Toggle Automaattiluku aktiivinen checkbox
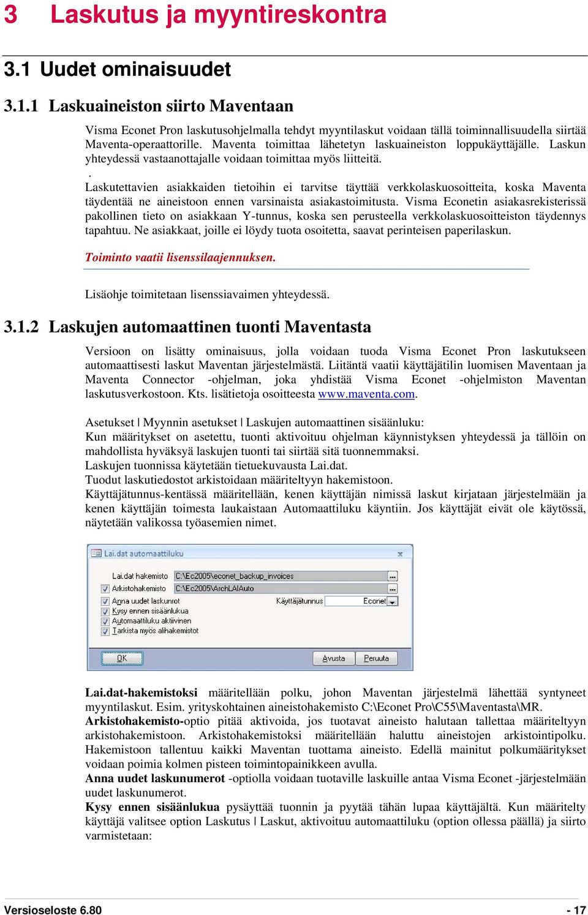Image resolution: width=588 pixels, height=915 pixels. [105, 621]
